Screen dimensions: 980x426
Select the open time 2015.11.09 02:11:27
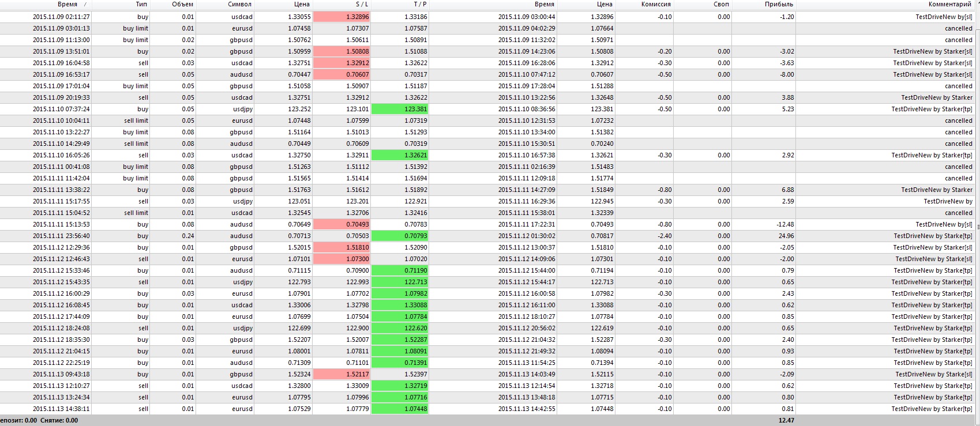point(61,17)
